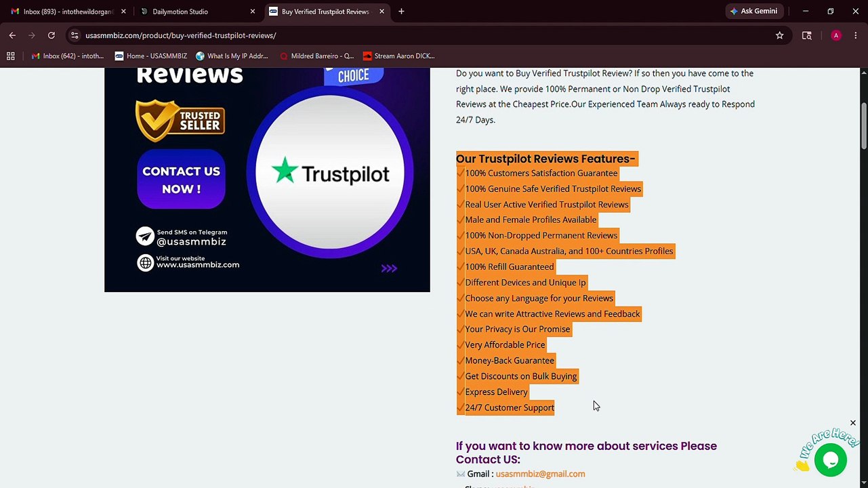Click the page vertical scrollbar

click(863, 271)
